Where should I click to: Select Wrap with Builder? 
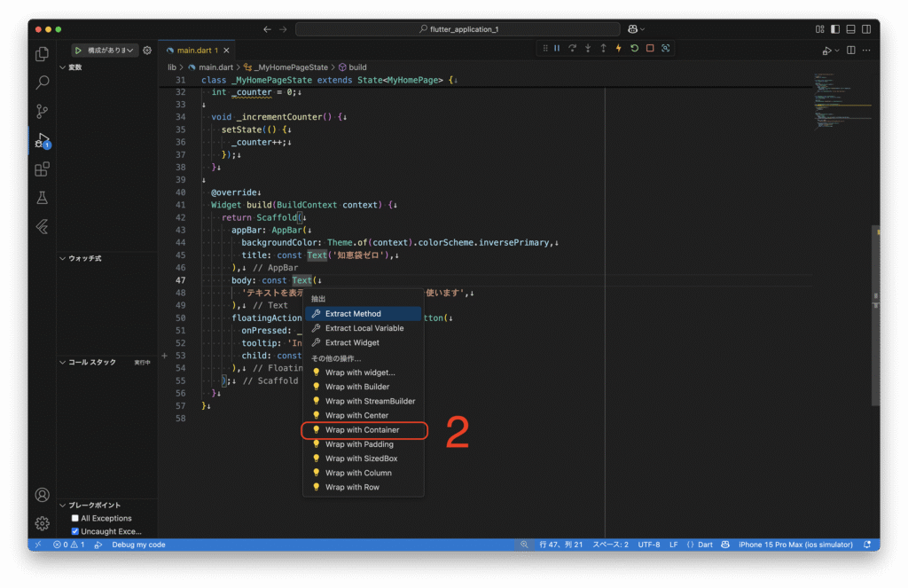(x=363, y=387)
